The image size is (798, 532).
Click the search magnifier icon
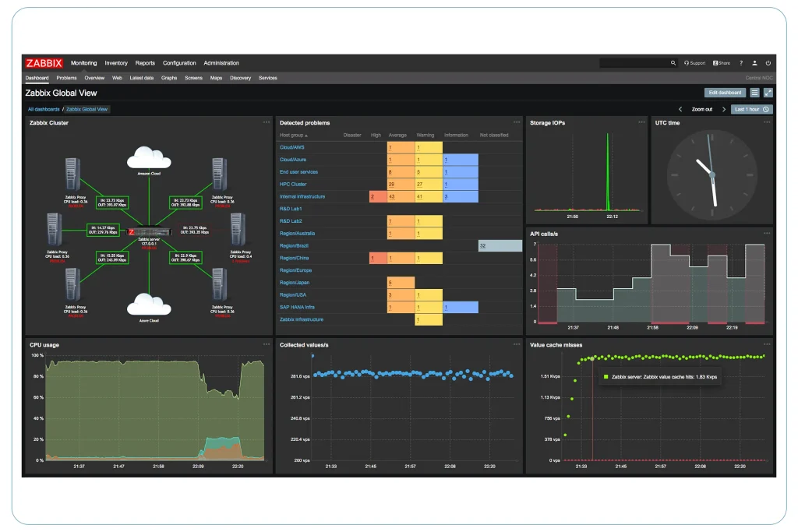[673, 63]
